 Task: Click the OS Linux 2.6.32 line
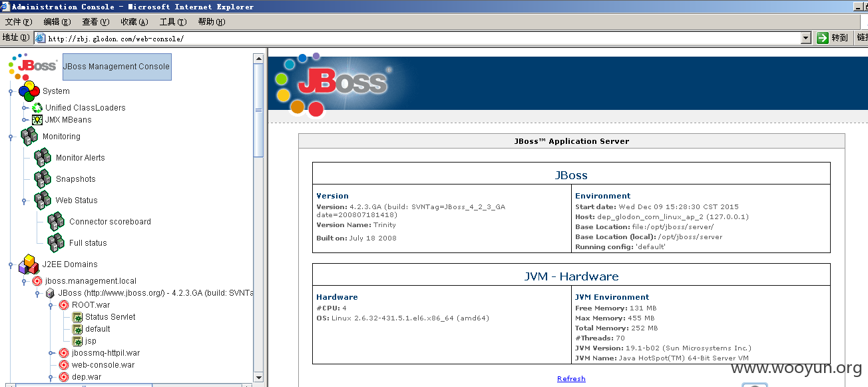[x=403, y=318]
